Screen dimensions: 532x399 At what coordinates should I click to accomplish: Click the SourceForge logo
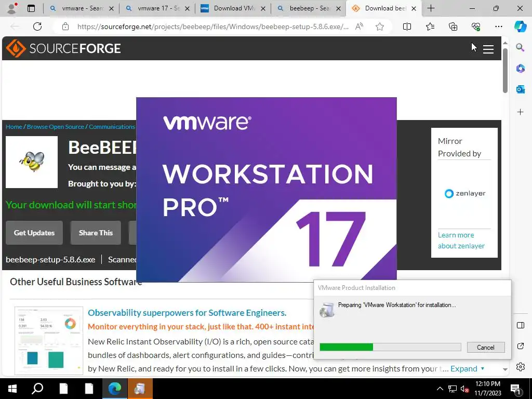(x=63, y=48)
